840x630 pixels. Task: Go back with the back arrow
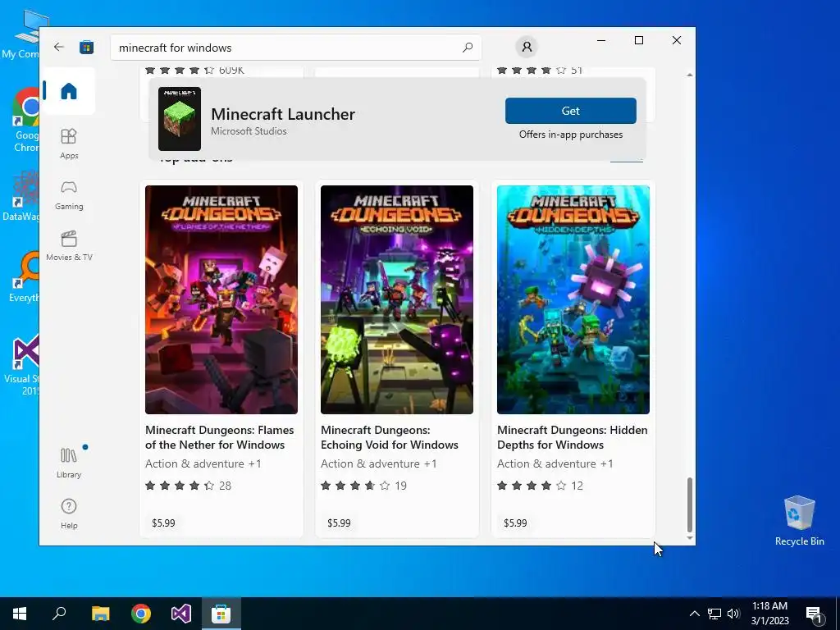click(x=59, y=47)
